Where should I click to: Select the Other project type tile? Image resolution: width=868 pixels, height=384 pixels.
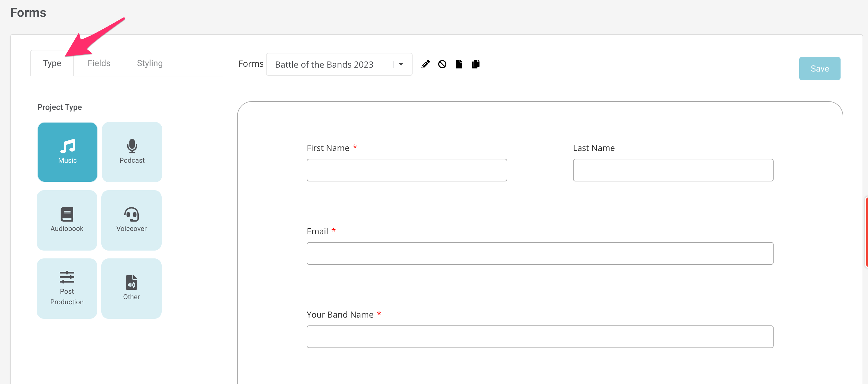pos(131,288)
